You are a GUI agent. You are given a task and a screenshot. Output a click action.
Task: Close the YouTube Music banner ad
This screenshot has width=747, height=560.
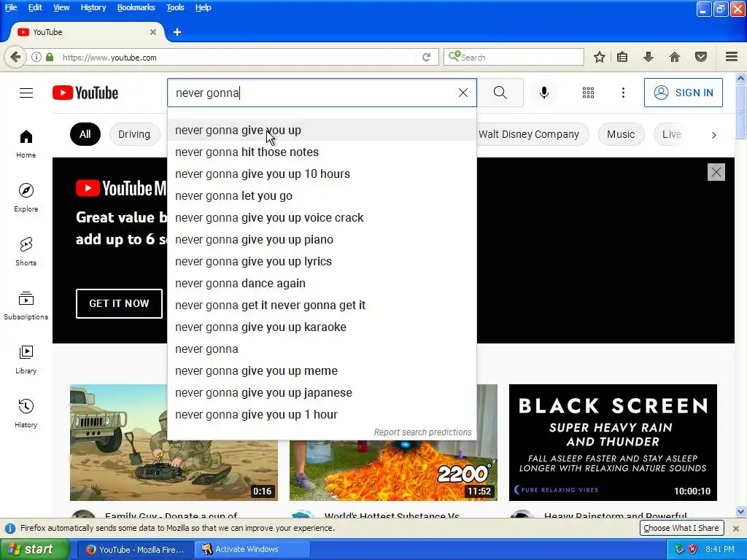tap(716, 172)
